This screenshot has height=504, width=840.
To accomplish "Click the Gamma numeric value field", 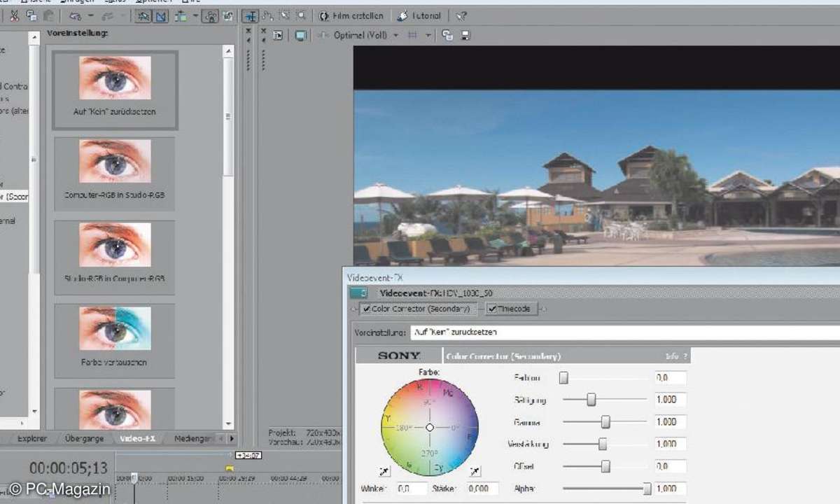I will click(670, 422).
